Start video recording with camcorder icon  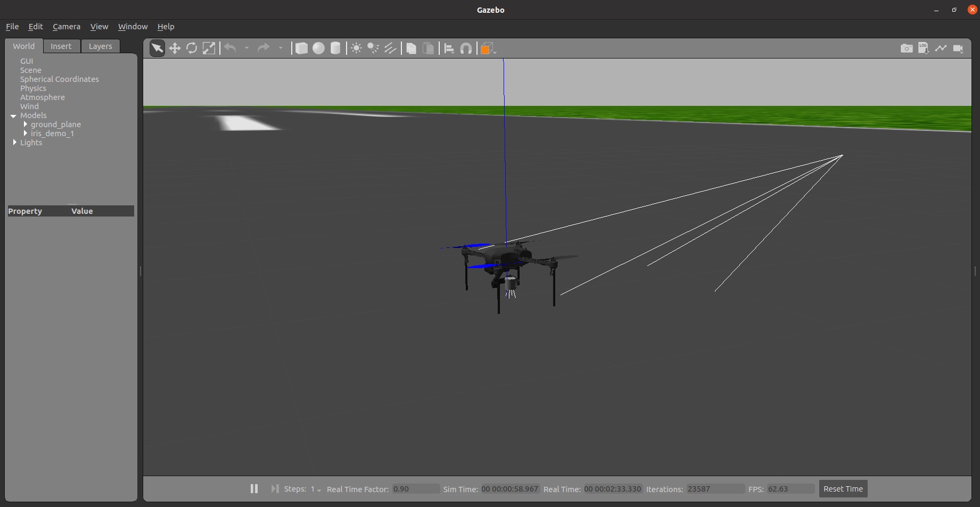coord(958,48)
